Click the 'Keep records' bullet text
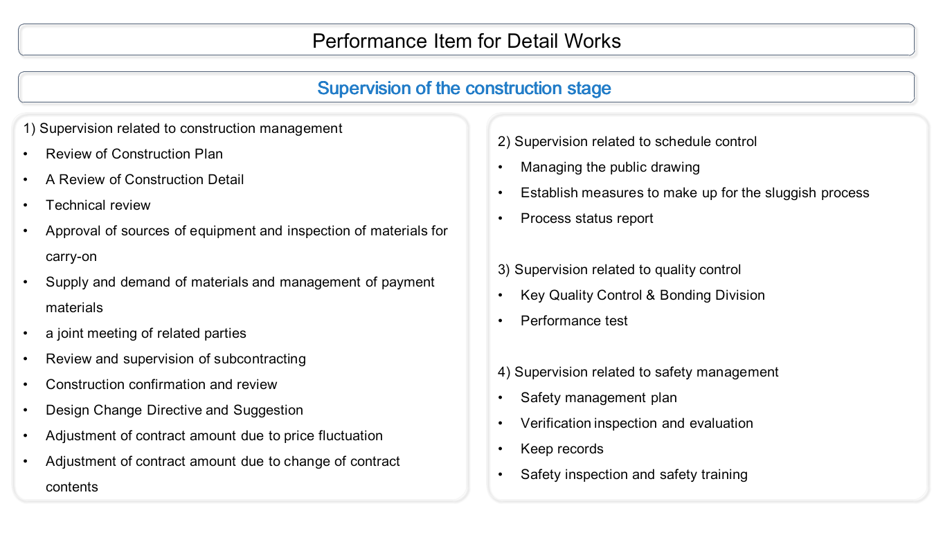The height and width of the screenshot is (560, 934). [562, 449]
